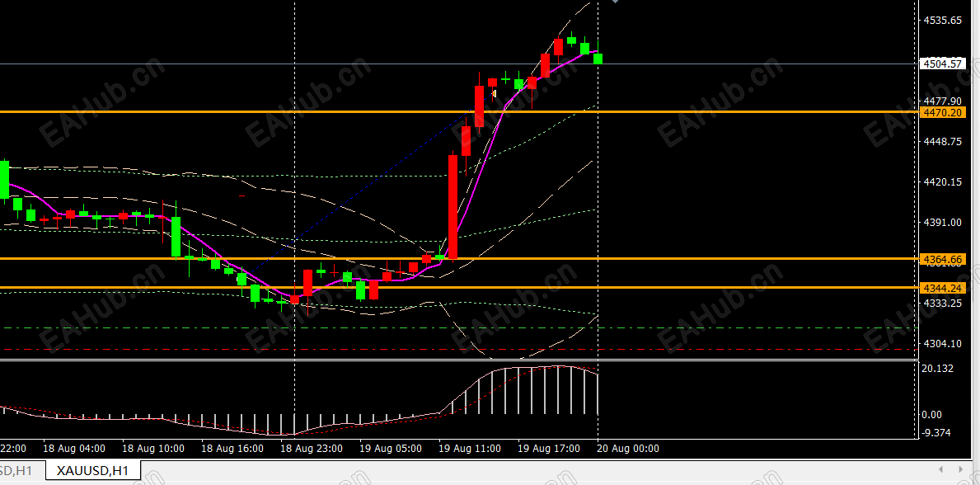
Task: Click the current price label 4504.57
Action: point(943,64)
